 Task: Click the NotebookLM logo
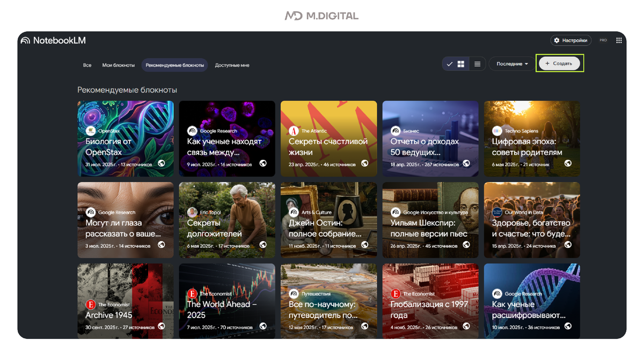coord(53,40)
